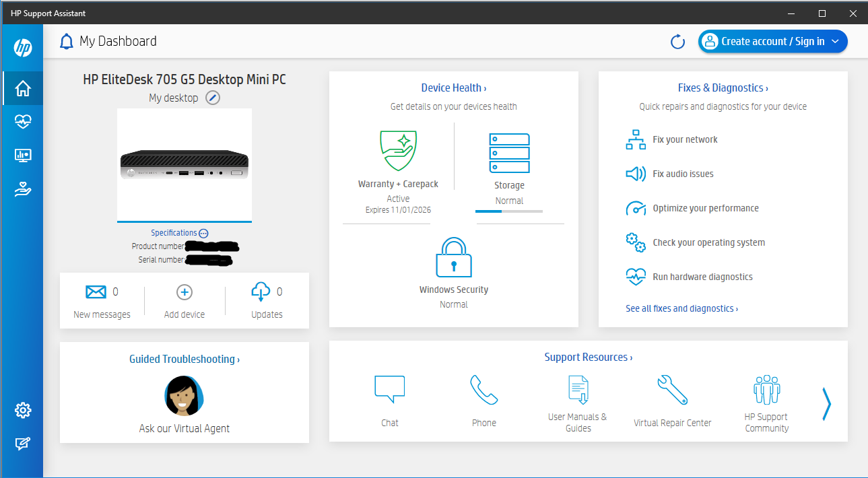Open New messages envelope icon

point(96,292)
